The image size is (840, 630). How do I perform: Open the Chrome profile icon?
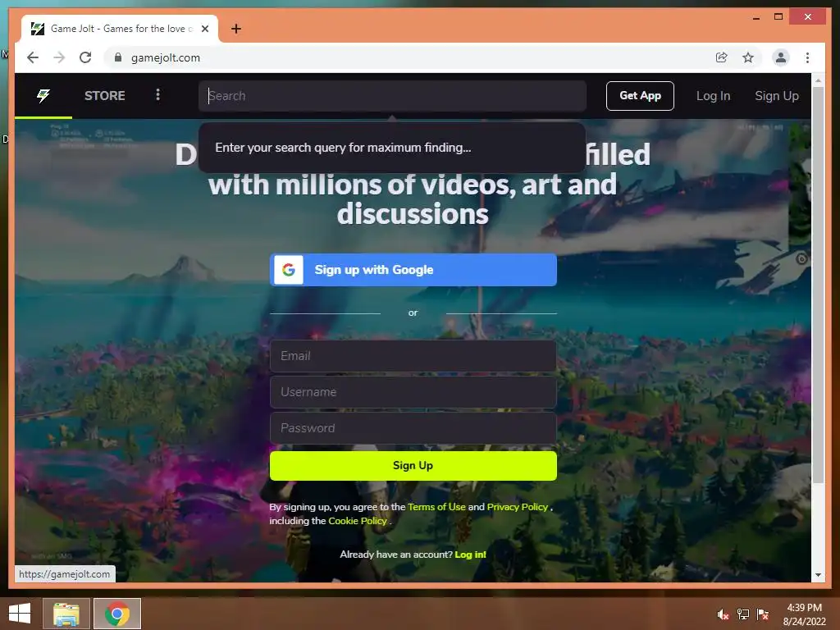tap(781, 57)
